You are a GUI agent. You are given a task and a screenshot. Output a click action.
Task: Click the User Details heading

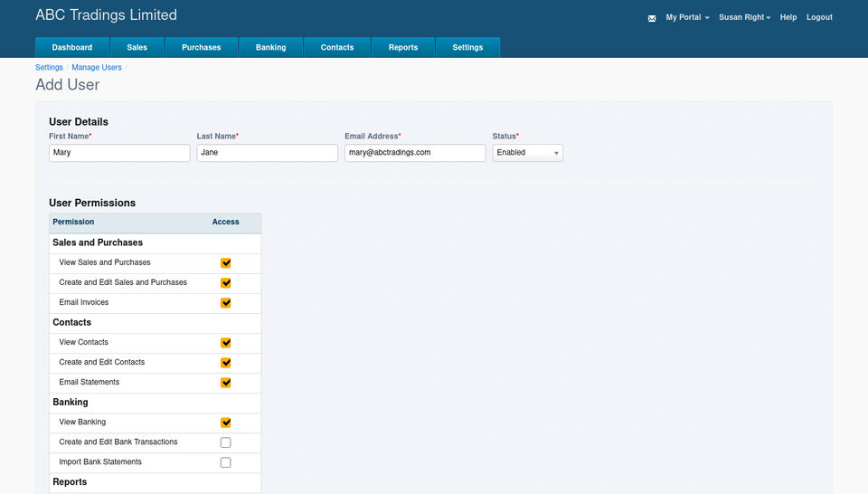pos(79,122)
